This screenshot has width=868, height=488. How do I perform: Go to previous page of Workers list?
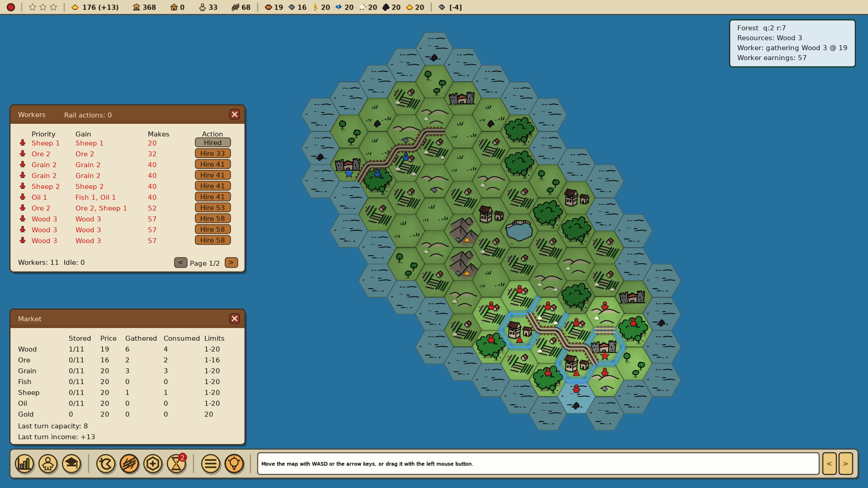[x=181, y=263]
